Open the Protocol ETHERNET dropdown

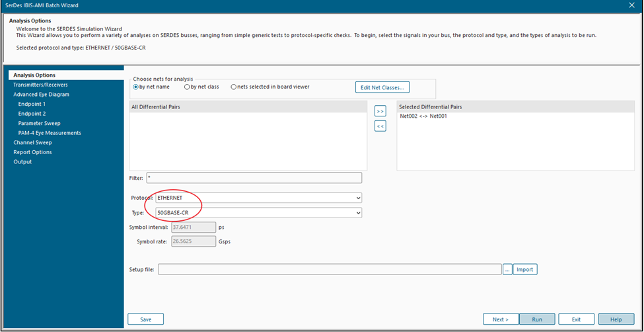coord(258,198)
